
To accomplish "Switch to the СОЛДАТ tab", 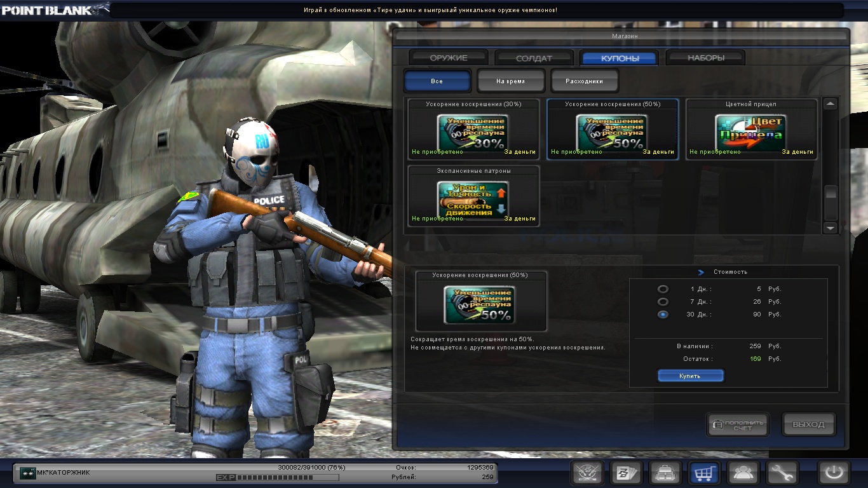I will (534, 58).
